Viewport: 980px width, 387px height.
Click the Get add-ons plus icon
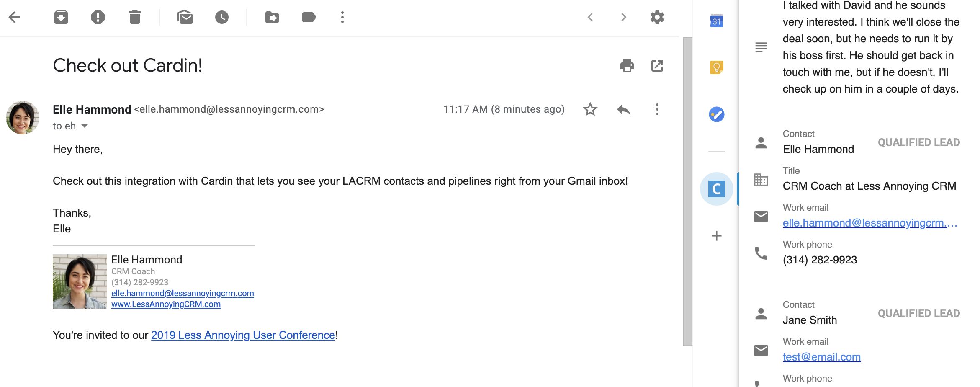coord(717,236)
